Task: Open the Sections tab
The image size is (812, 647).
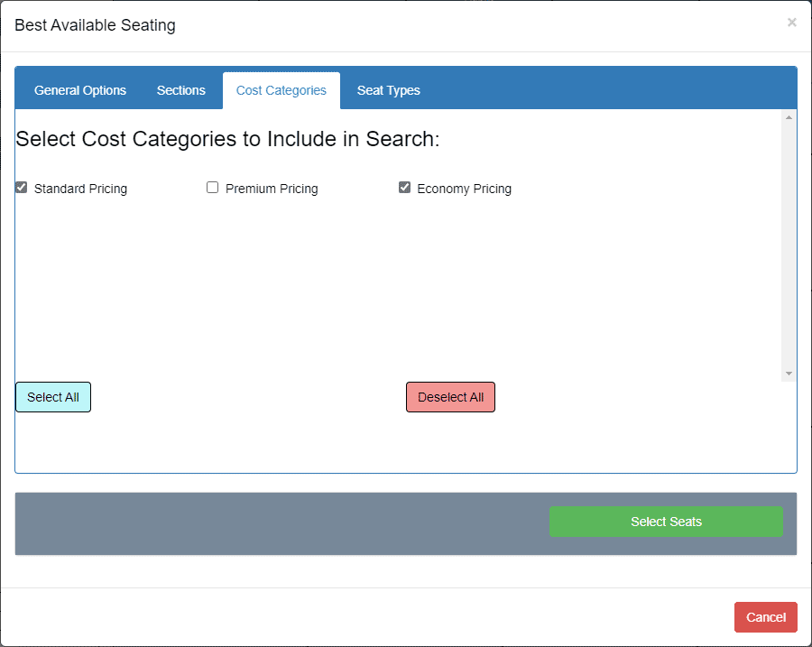Action: pyautogui.click(x=180, y=90)
